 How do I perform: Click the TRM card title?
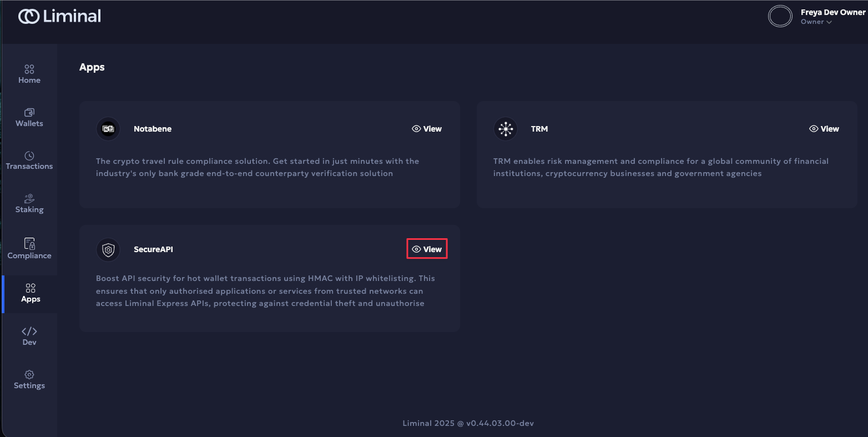point(539,129)
